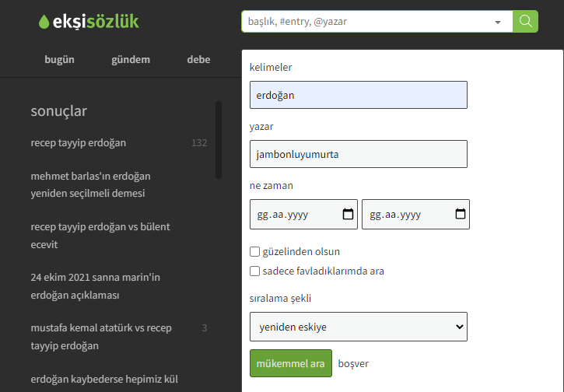Enable the güzelinden olsun checkbox
The width and height of the screenshot is (564, 392).
[254, 251]
